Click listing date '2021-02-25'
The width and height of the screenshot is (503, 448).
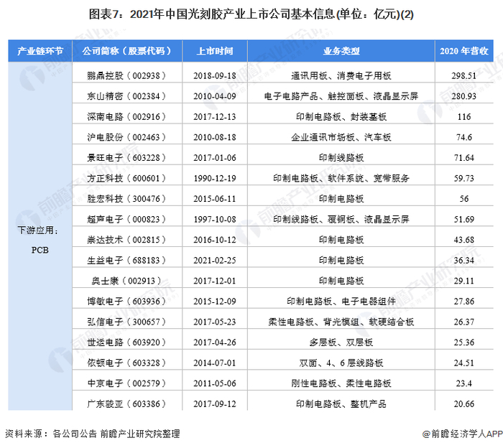click(215, 260)
